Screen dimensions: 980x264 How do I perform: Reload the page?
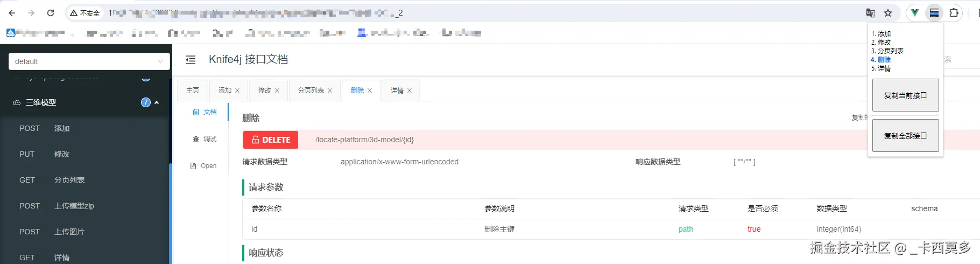(51, 13)
